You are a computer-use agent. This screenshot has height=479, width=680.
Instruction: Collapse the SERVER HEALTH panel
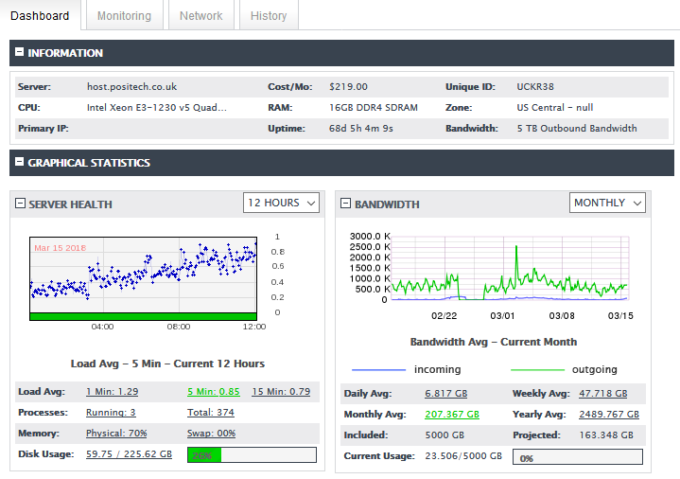coord(20,203)
